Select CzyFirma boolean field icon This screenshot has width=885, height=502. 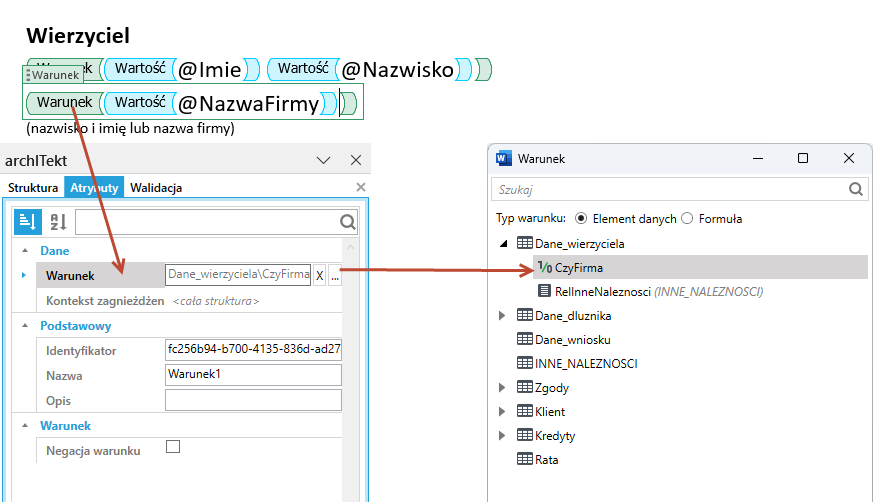[545, 267]
